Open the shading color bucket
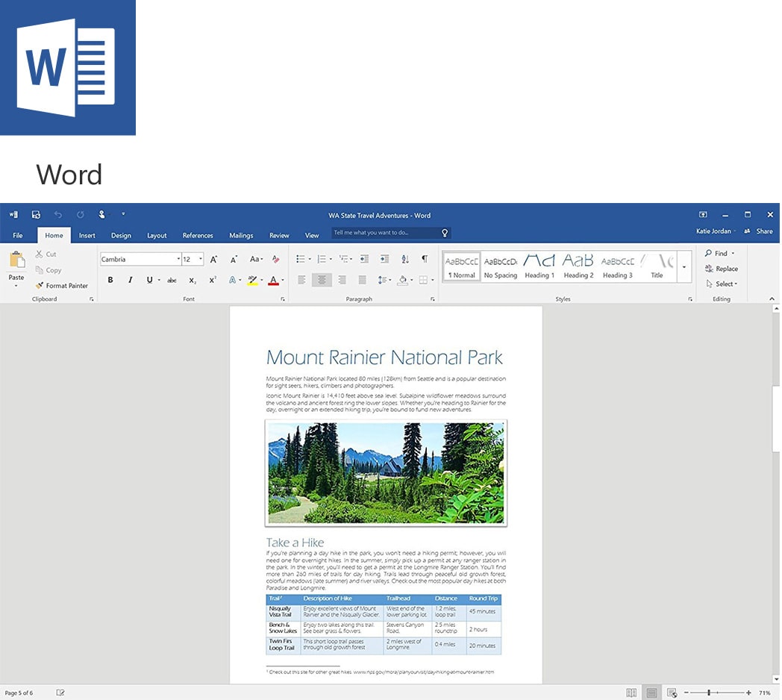The height and width of the screenshot is (700, 782). (x=402, y=280)
